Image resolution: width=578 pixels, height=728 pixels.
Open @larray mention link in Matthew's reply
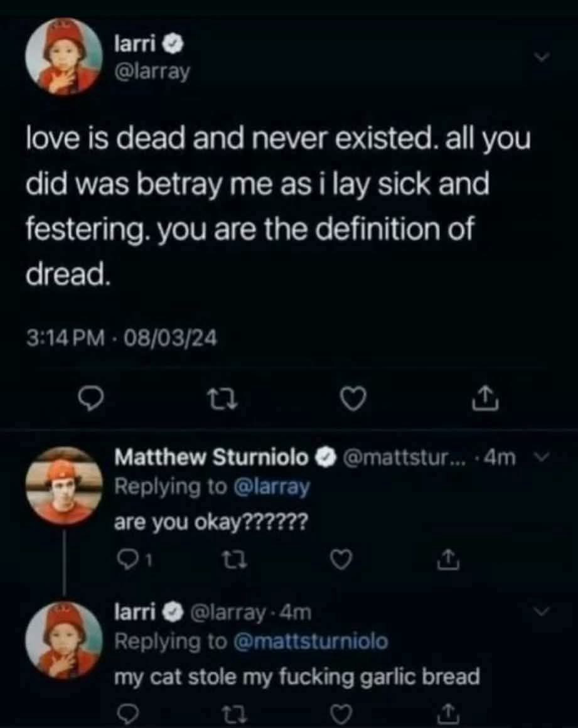(272, 487)
